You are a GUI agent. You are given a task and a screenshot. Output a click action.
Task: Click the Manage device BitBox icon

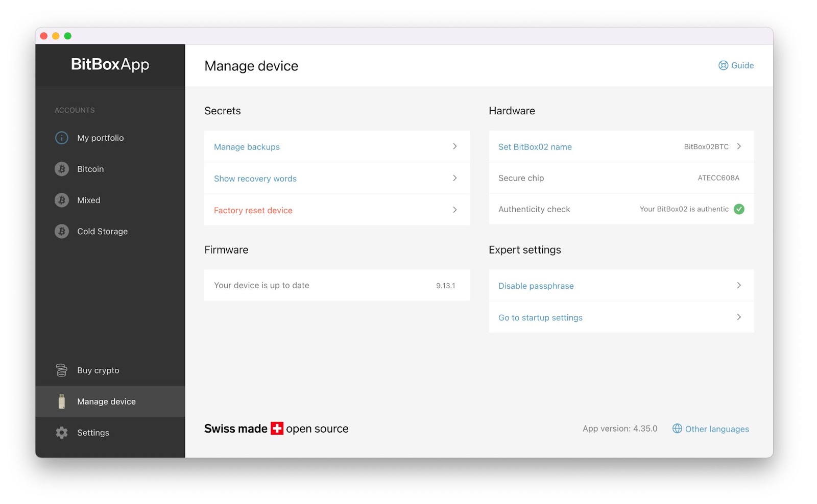pos(62,401)
